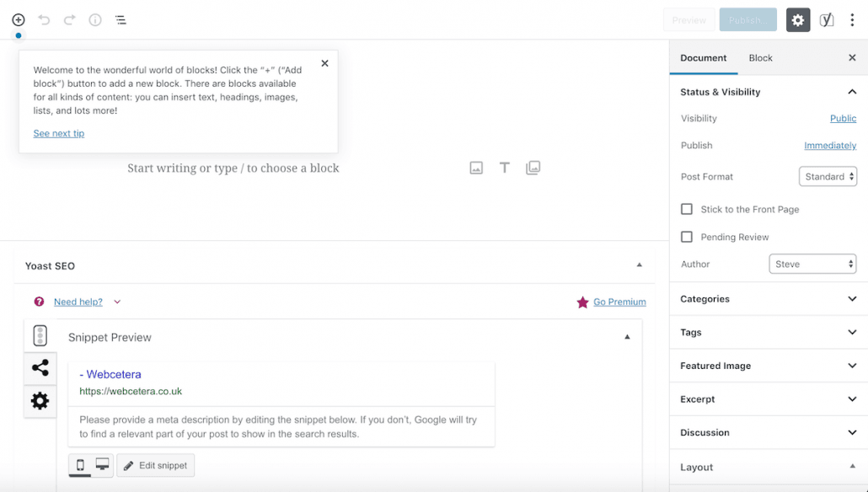Viewport: 868px width, 492px height.
Task: Open the more tools three-dot menu
Action: click(x=852, y=20)
